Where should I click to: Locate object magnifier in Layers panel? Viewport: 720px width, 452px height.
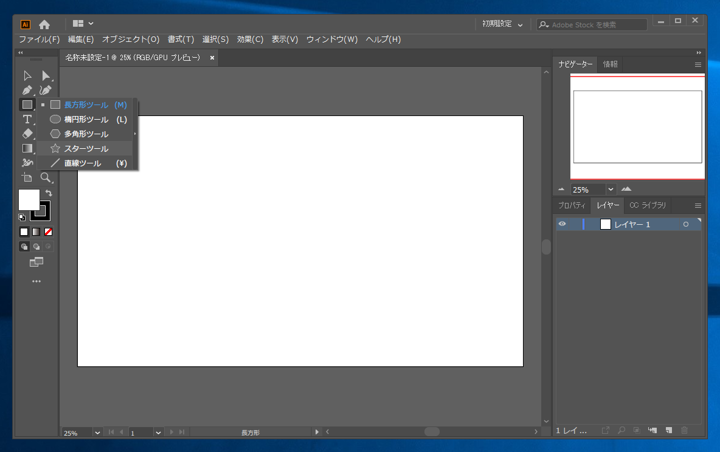click(621, 430)
